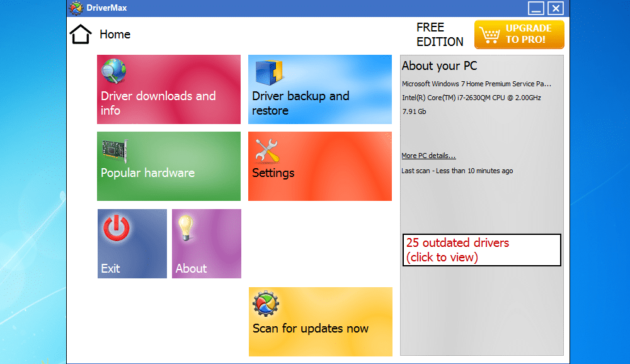Click the Exit tile
This screenshot has height=364, width=630.
(x=132, y=244)
